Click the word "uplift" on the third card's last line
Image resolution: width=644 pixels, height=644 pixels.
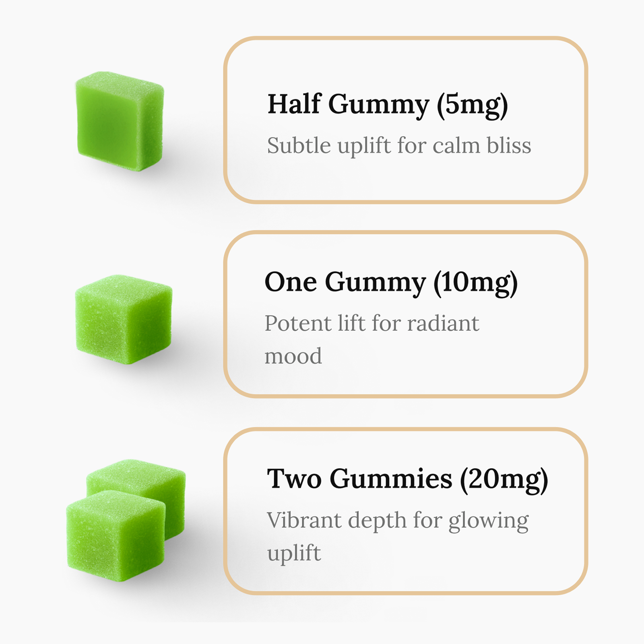[x=294, y=553]
